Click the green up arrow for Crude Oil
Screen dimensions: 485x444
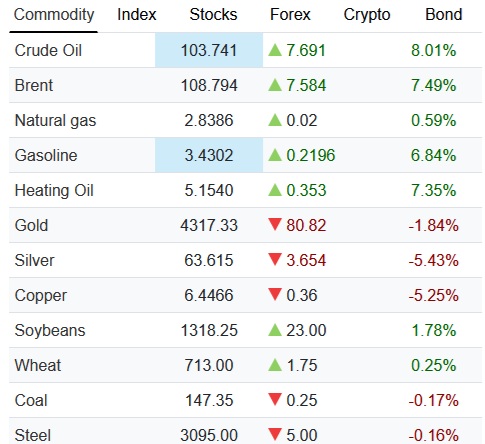point(275,50)
